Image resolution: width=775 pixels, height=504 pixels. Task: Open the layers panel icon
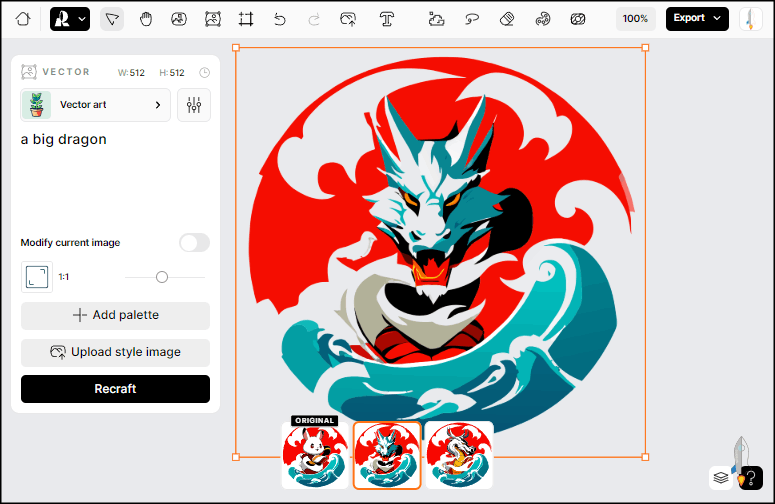click(x=720, y=478)
